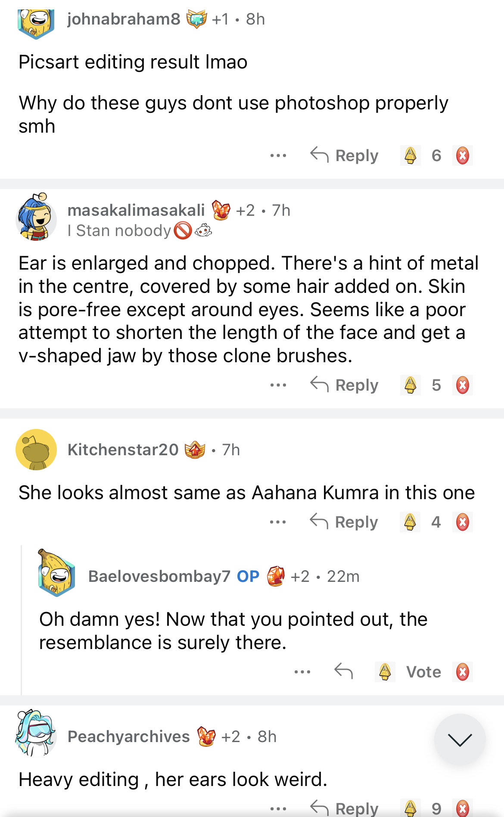Reply to Kitchenstar20's comment
This screenshot has height=817, width=504.
pos(344,522)
